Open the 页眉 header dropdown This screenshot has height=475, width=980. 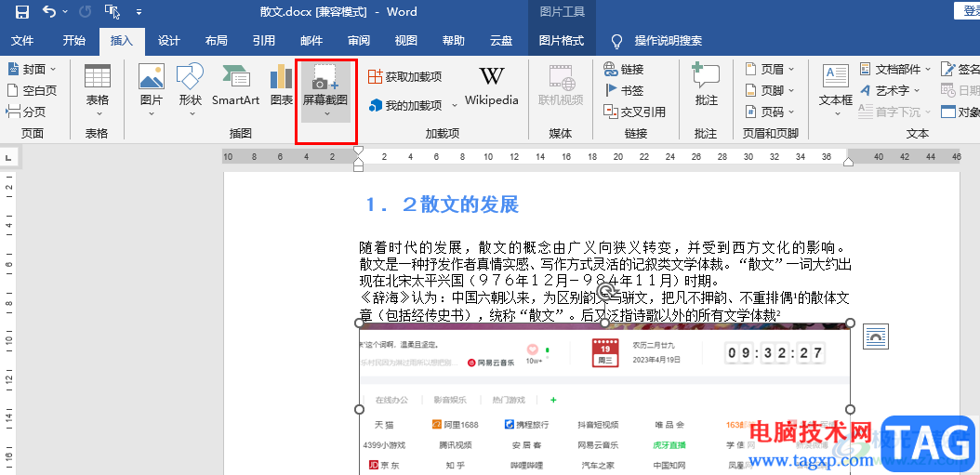click(x=770, y=70)
